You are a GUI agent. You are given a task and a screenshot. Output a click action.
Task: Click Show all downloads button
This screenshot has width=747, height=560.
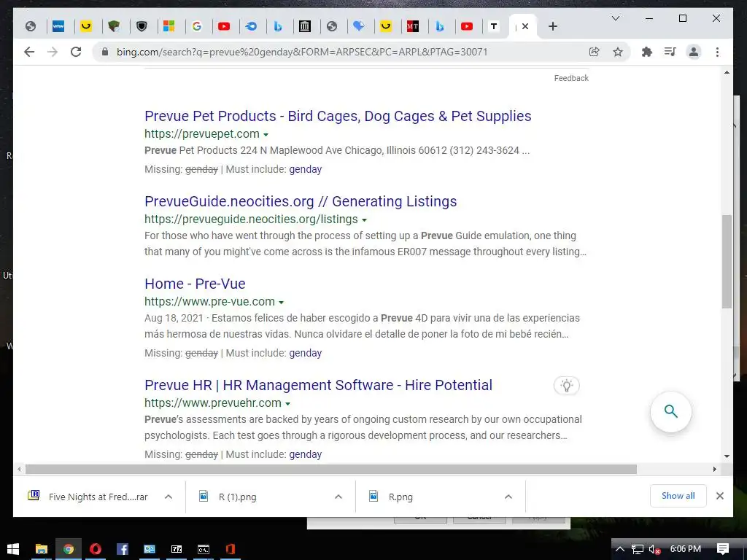678,496
